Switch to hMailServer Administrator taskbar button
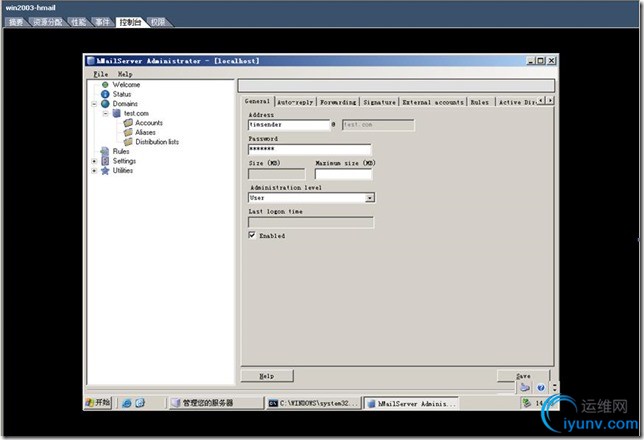 pos(412,403)
